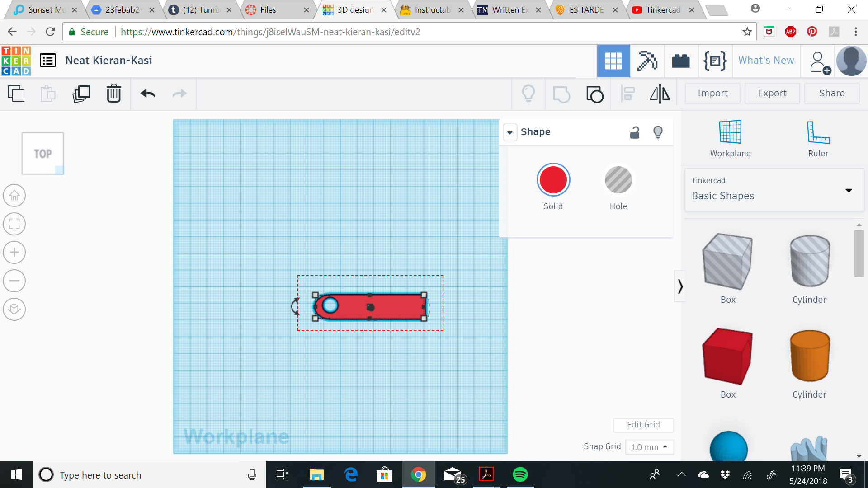868x488 pixels.
Task: Click the red Solid color swatch
Action: pyautogui.click(x=552, y=180)
